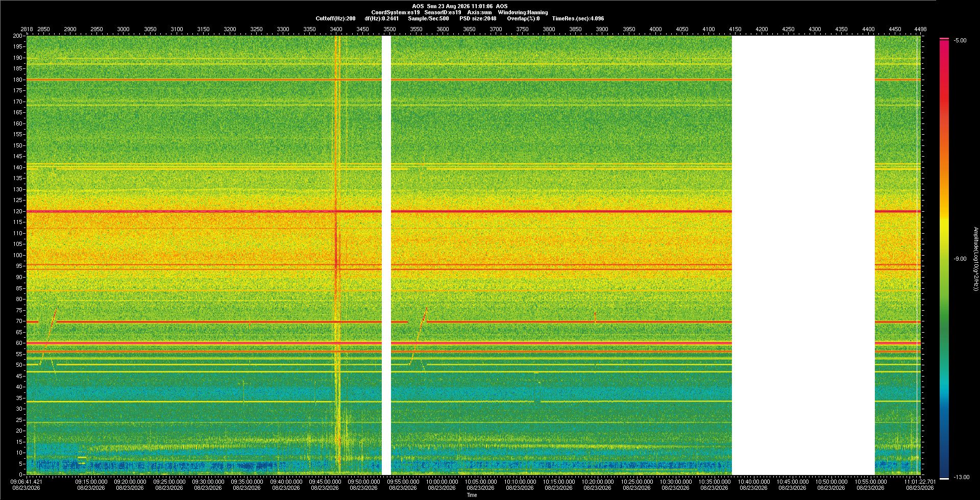Viewport: 980px width, 500px height.
Task: Click the SensorID:es19 header label
Action: click(x=443, y=12)
